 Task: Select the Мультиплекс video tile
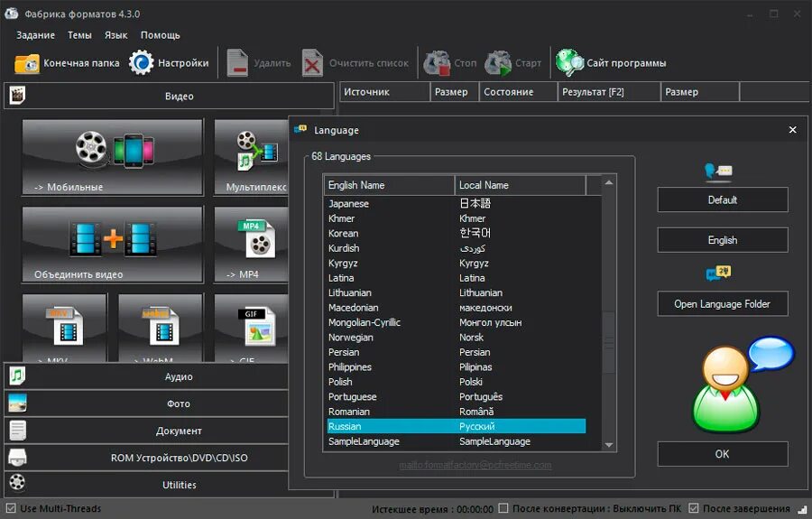(251, 157)
